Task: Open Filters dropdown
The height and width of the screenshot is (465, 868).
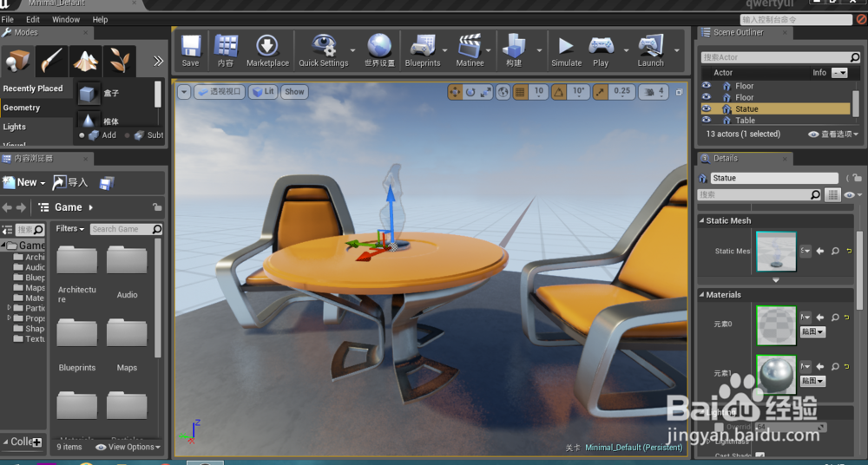Action: click(69, 229)
